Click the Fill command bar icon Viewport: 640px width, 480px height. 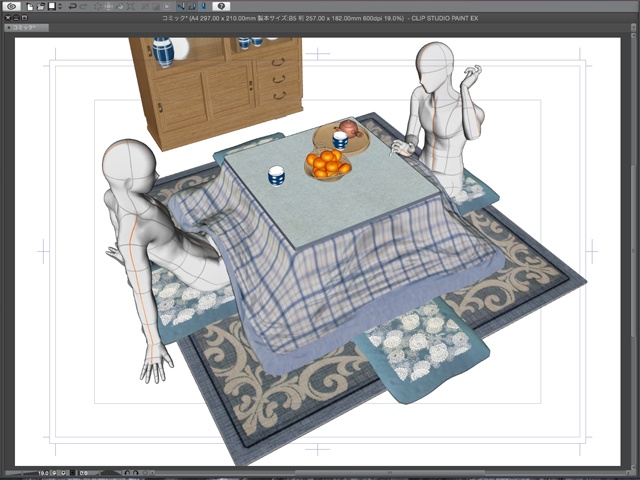pyautogui.click(x=120, y=7)
